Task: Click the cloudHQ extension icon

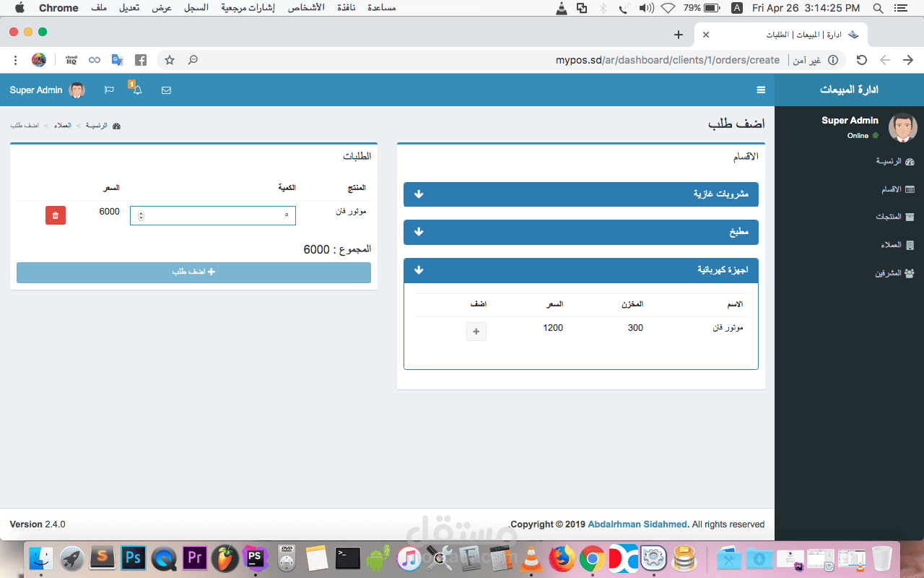Action: click(x=71, y=60)
